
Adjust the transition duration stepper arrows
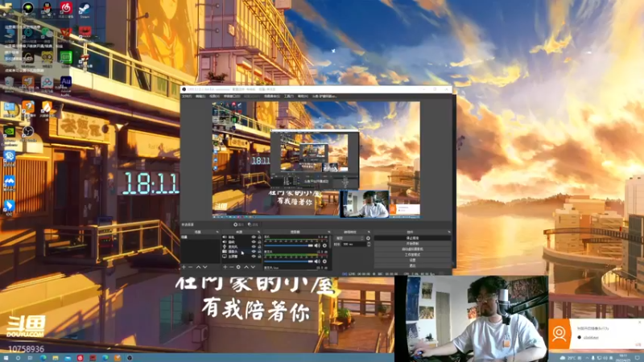pyautogui.click(x=369, y=244)
